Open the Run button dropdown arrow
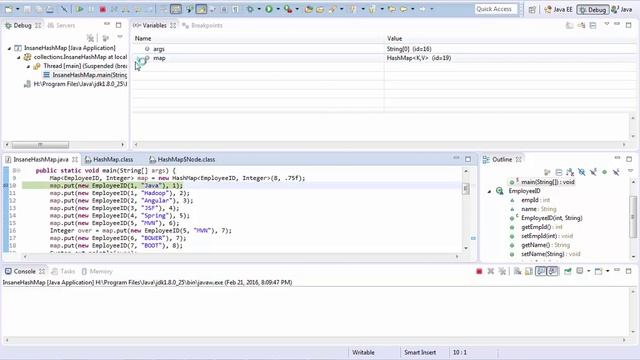 coord(278,9)
